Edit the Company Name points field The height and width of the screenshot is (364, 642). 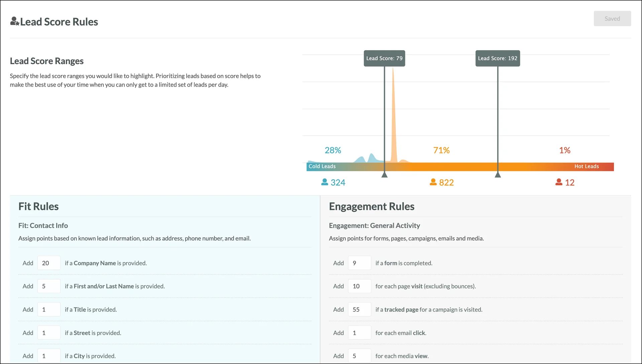click(49, 263)
